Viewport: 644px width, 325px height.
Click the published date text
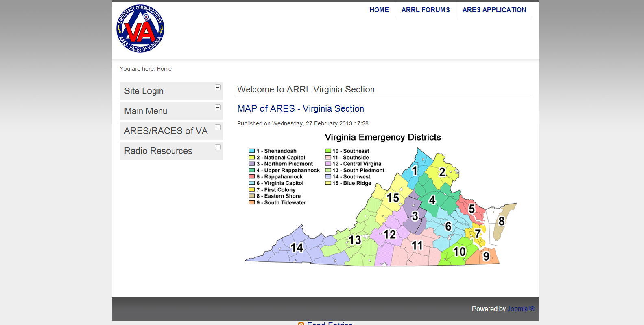coord(303,123)
